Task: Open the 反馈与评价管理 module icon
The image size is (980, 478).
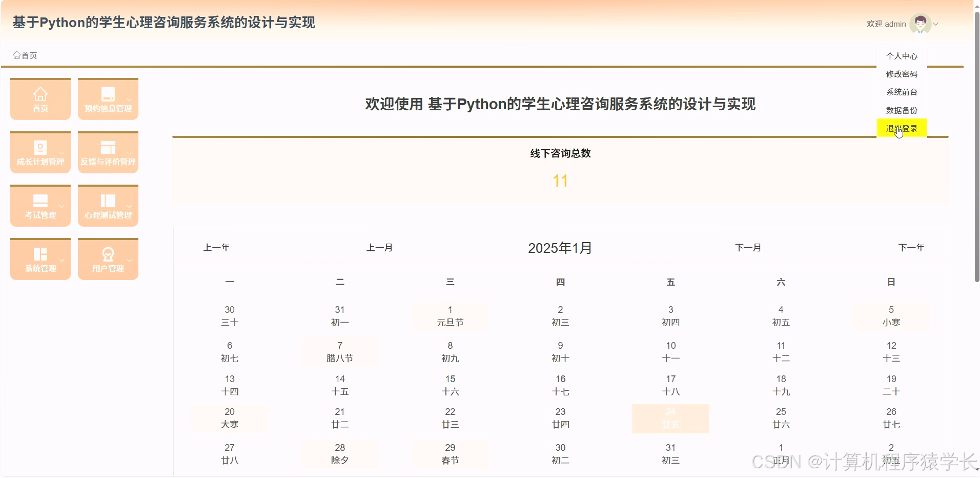Action: coord(108,147)
